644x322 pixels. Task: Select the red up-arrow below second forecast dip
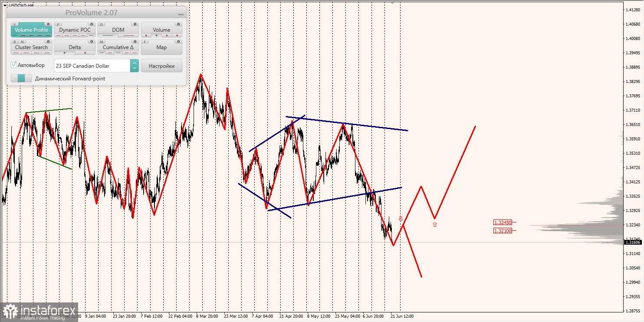(x=434, y=224)
